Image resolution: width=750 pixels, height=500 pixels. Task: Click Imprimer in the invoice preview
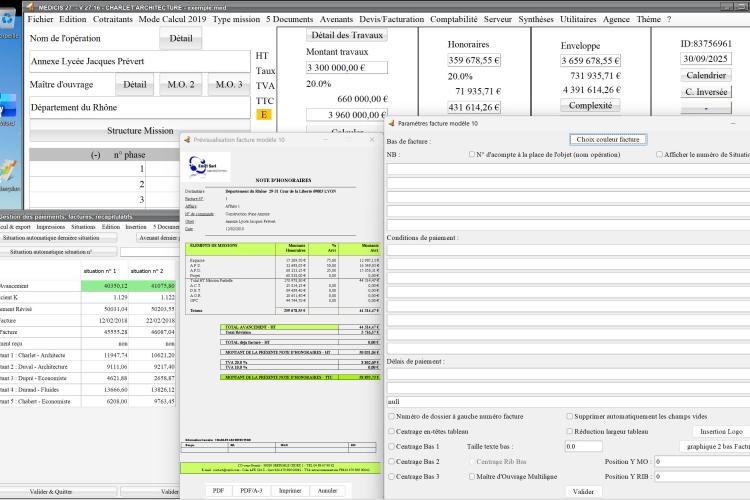290,491
